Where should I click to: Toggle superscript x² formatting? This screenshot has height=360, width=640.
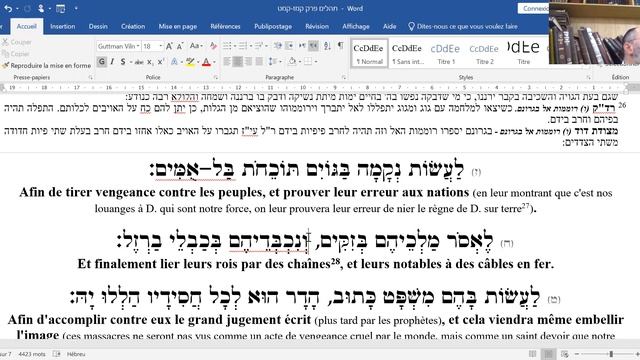click(x=160, y=62)
